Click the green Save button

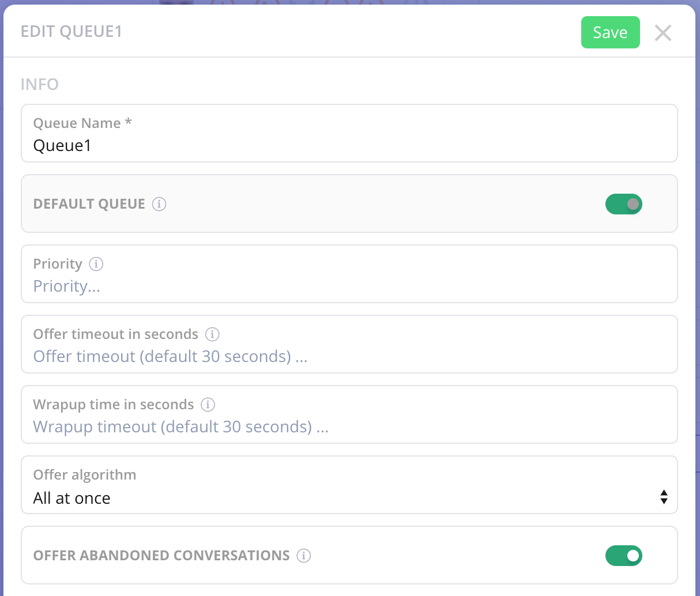[x=610, y=32]
